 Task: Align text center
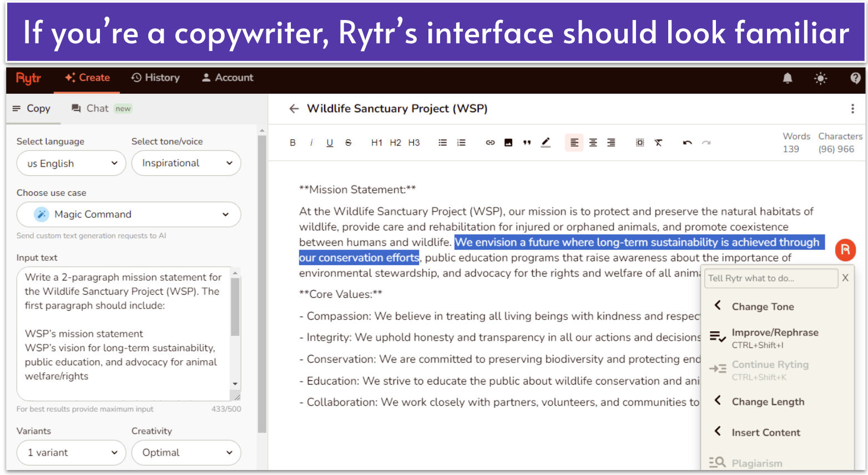593,143
